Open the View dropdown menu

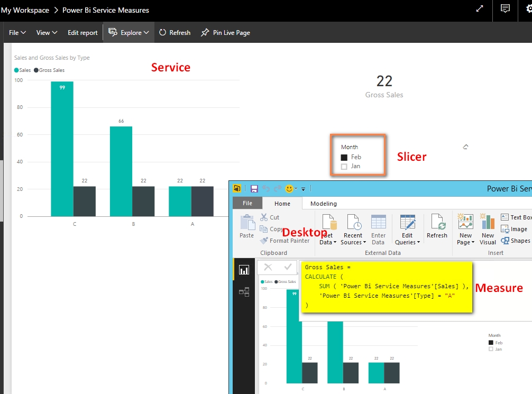[47, 33]
